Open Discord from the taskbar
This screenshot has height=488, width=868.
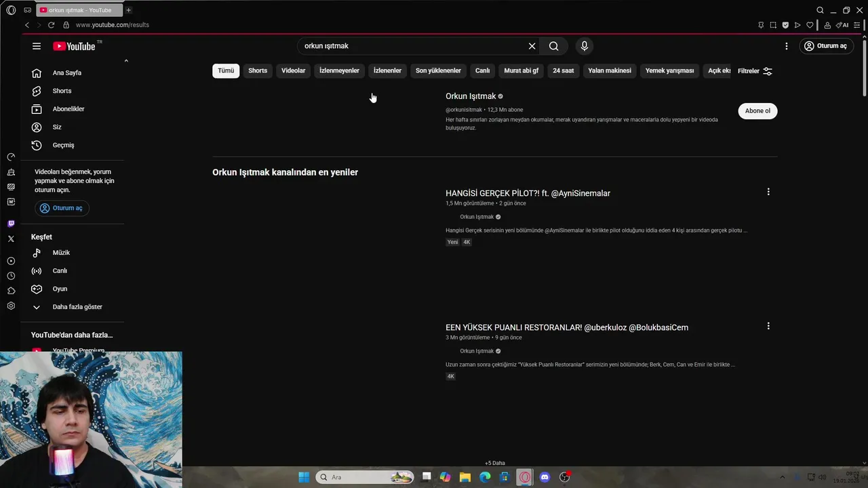[x=545, y=477]
